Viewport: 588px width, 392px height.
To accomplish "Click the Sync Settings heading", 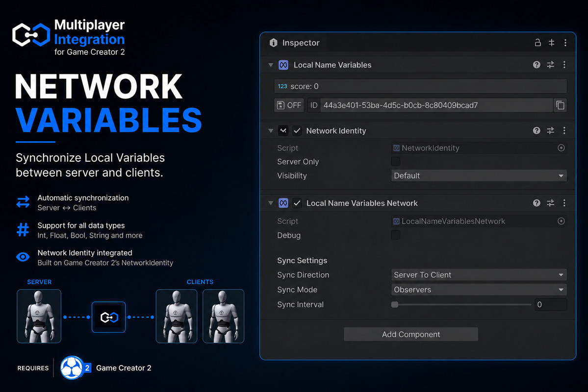I will (x=302, y=261).
